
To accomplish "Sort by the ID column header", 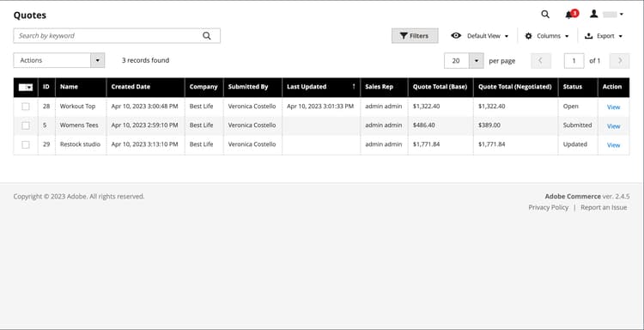I will pos(46,87).
